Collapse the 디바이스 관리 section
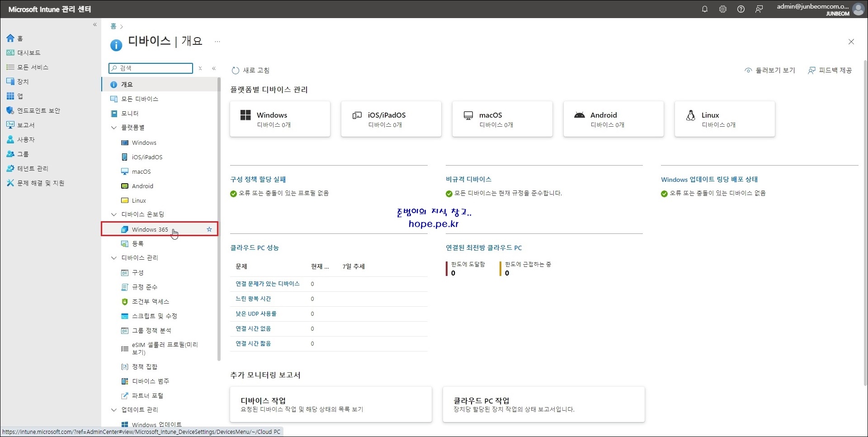The height and width of the screenshot is (437, 868). click(x=114, y=258)
